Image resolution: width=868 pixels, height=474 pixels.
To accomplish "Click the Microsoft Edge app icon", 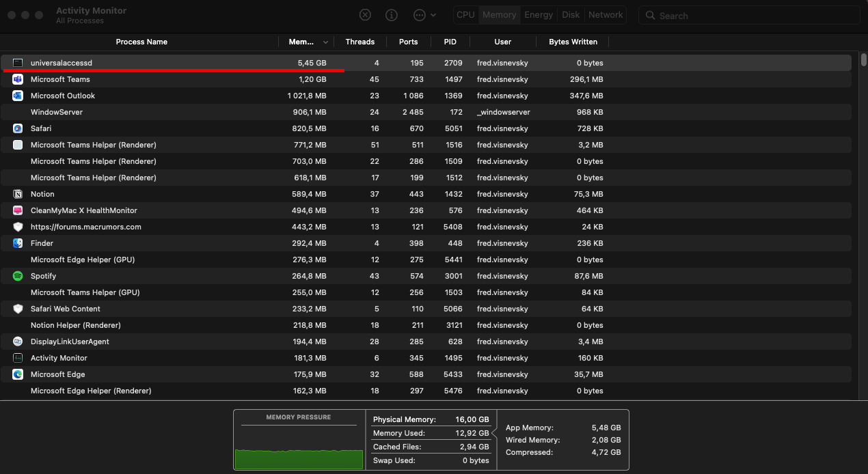I will click(x=18, y=374).
